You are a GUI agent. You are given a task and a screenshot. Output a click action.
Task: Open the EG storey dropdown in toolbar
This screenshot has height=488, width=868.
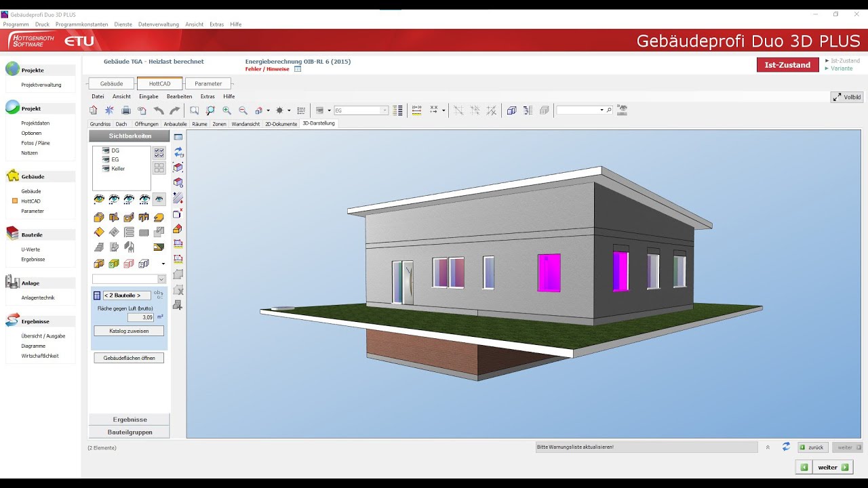[384, 110]
